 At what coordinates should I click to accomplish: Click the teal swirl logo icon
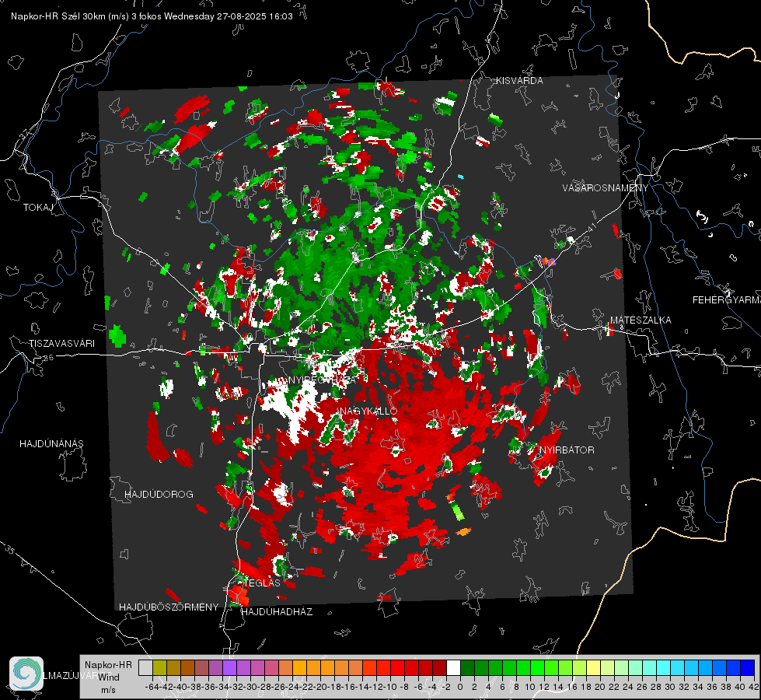(26, 674)
